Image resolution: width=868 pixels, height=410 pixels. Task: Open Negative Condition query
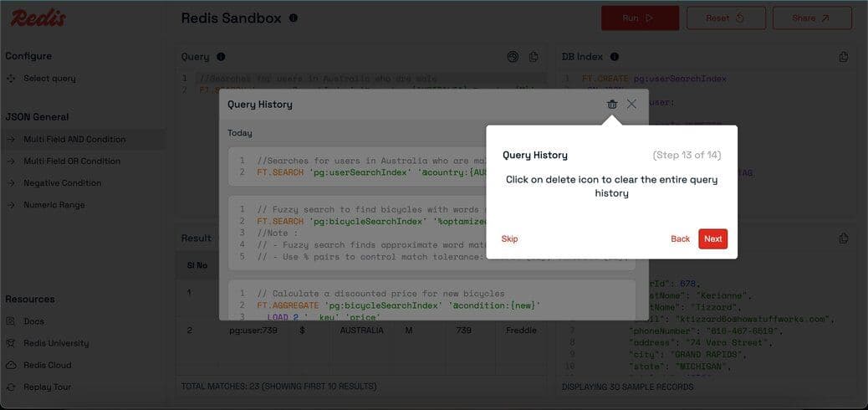(62, 183)
